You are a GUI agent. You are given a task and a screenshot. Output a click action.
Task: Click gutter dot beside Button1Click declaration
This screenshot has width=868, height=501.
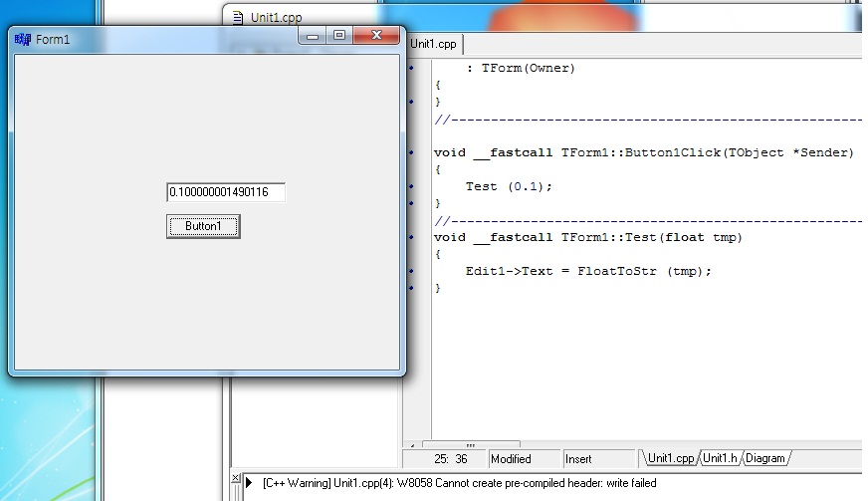411,152
